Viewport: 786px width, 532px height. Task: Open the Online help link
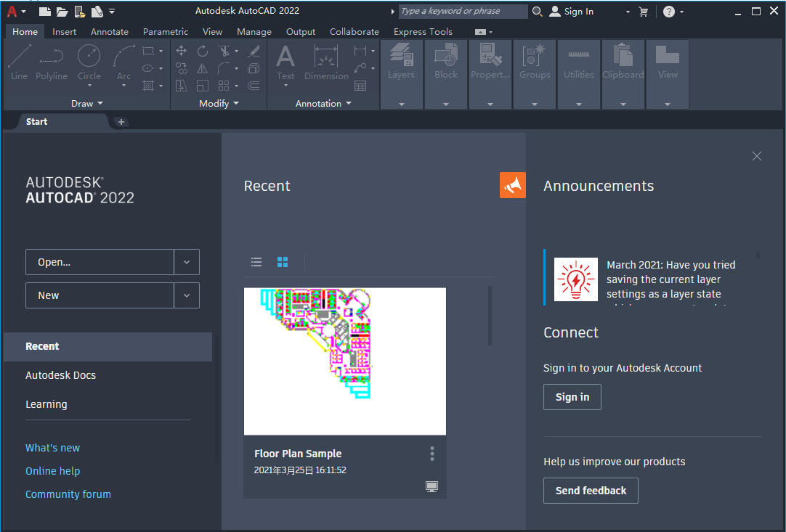pos(52,471)
